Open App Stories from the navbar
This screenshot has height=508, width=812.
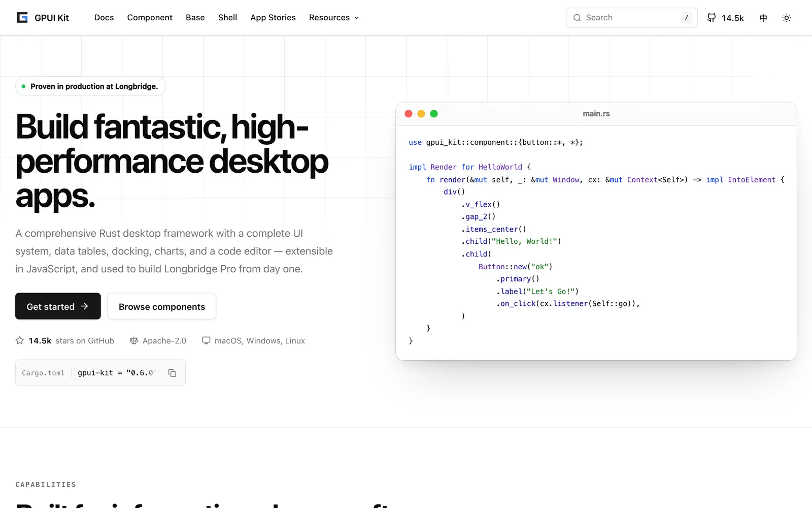pos(273,18)
